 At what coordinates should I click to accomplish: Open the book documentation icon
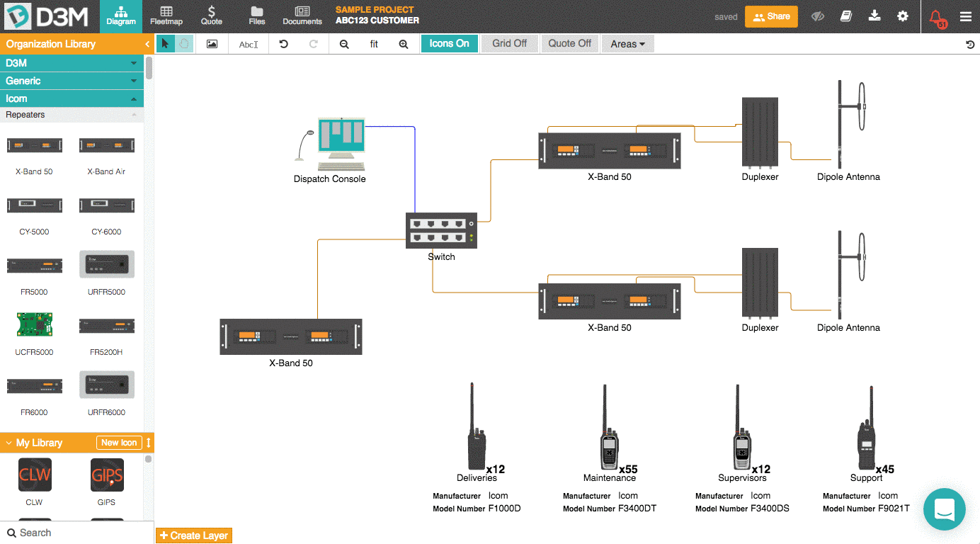pyautogui.click(x=846, y=16)
